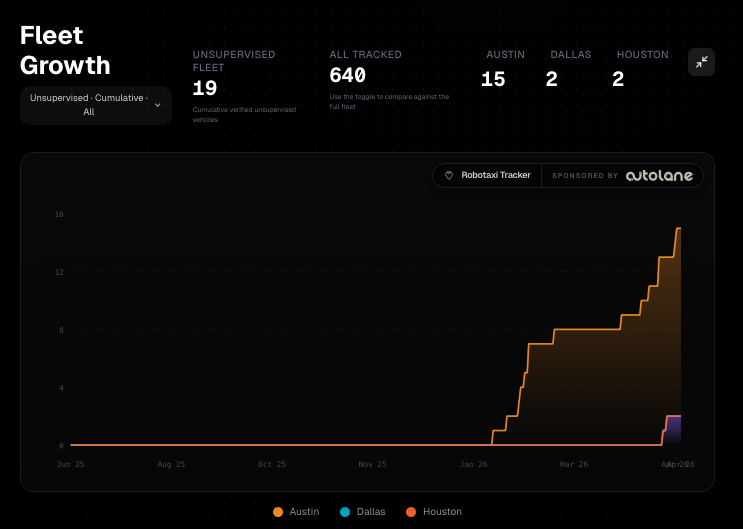Collapse the fullscreen chart view icon

click(701, 62)
